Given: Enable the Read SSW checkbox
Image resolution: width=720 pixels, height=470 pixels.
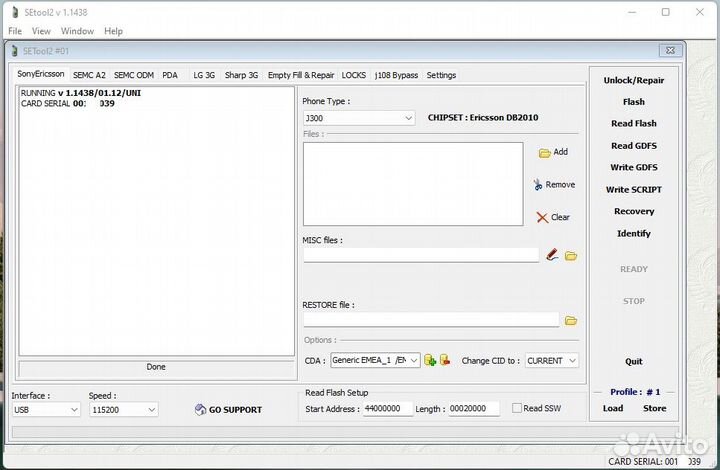Looking at the screenshot, I should [517, 408].
